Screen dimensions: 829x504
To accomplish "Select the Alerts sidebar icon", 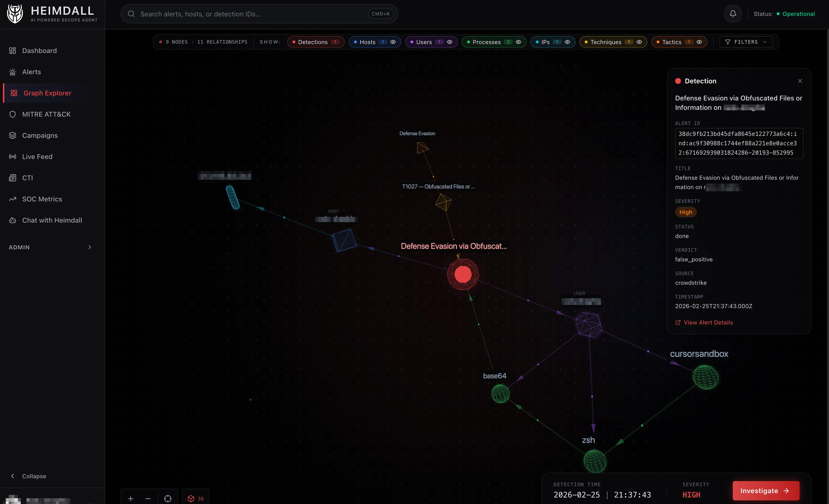I will coord(32,72).
